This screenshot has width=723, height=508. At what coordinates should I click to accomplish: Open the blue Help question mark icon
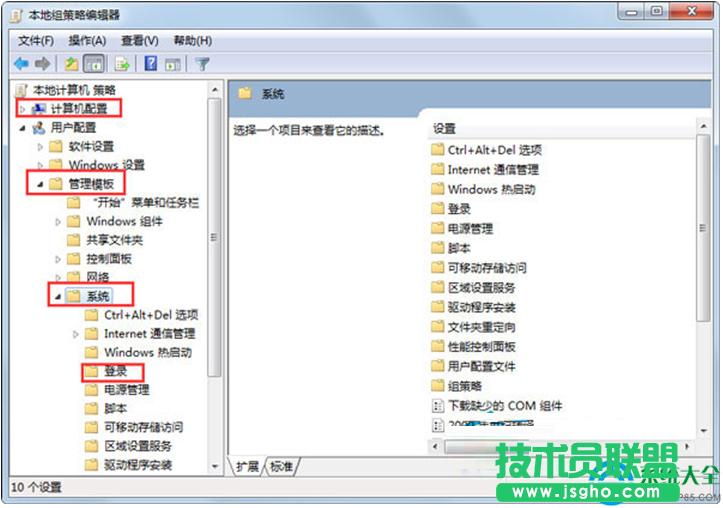151,64
